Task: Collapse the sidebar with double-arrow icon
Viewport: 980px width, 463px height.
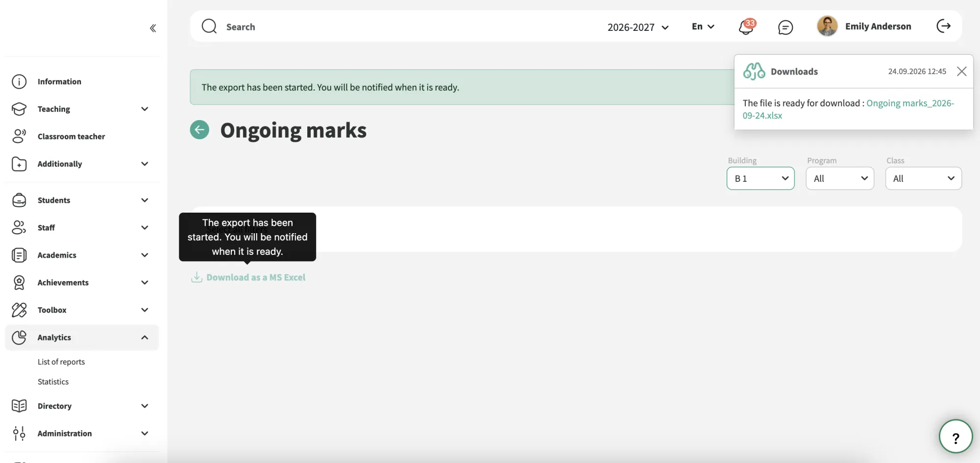Action: 153,28
